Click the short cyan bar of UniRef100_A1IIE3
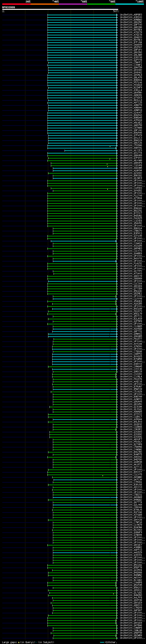 click(91, 151)
